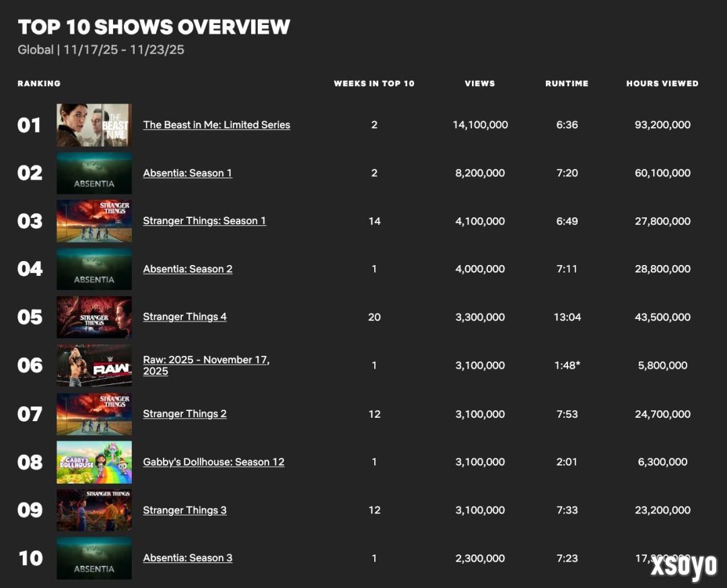
Task: Open the Stranger Things 4 link
Action: (x=184, y=317)
